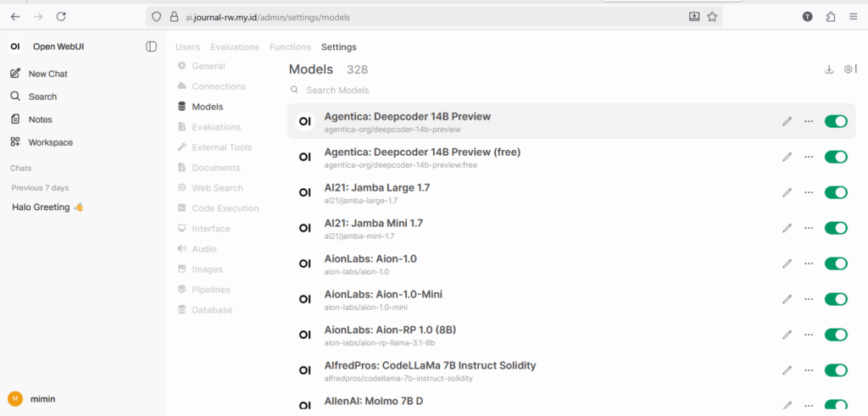Open ellipsis menu for Deepcoder 14B Preview (free)
The image size is (868, 416).
coord(809,157)
